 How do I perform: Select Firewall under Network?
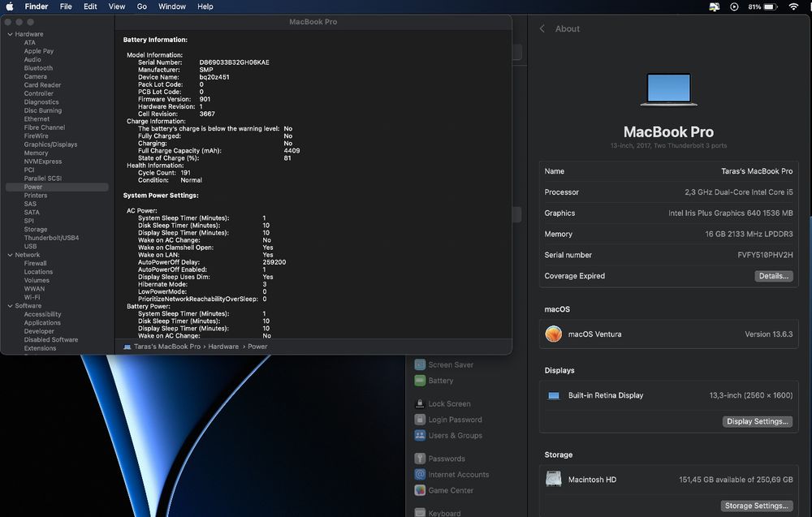pyautogui.click(x=35, y=264)
